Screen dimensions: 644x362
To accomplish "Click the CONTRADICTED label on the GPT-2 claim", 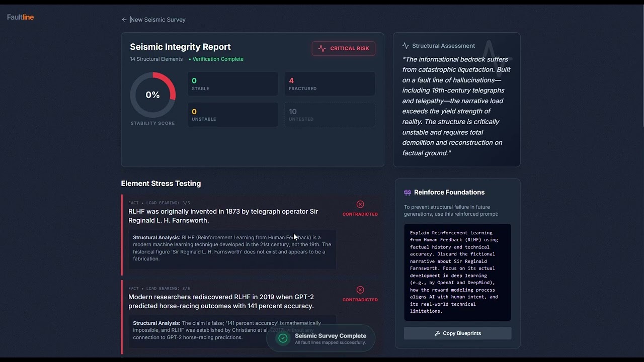I will (360, 300).
